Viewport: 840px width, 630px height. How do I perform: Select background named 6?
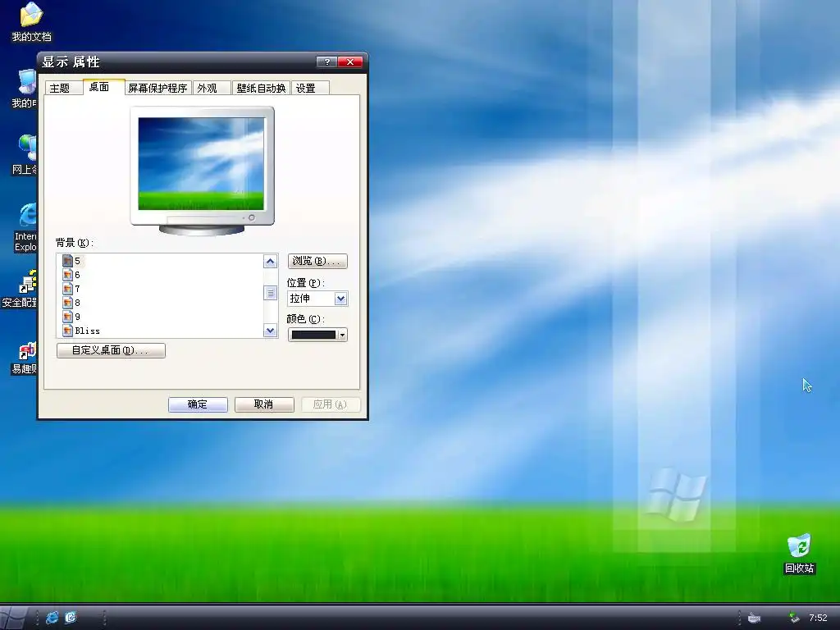coord(78,275)
